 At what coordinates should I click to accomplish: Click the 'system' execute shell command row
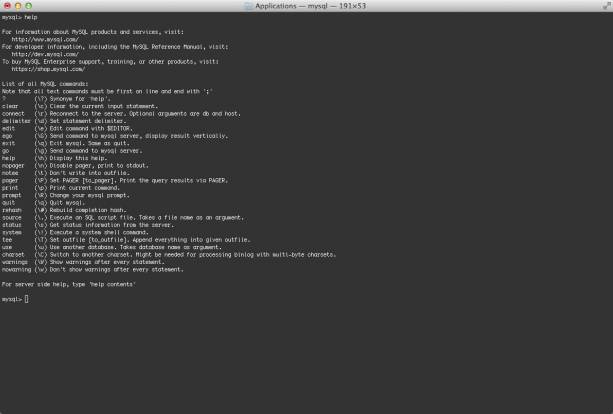75,233
